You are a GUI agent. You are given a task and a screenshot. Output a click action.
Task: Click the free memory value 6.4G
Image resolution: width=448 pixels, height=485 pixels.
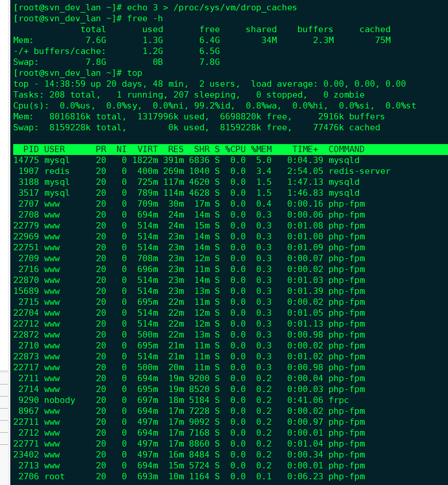(x=210, y=40)
